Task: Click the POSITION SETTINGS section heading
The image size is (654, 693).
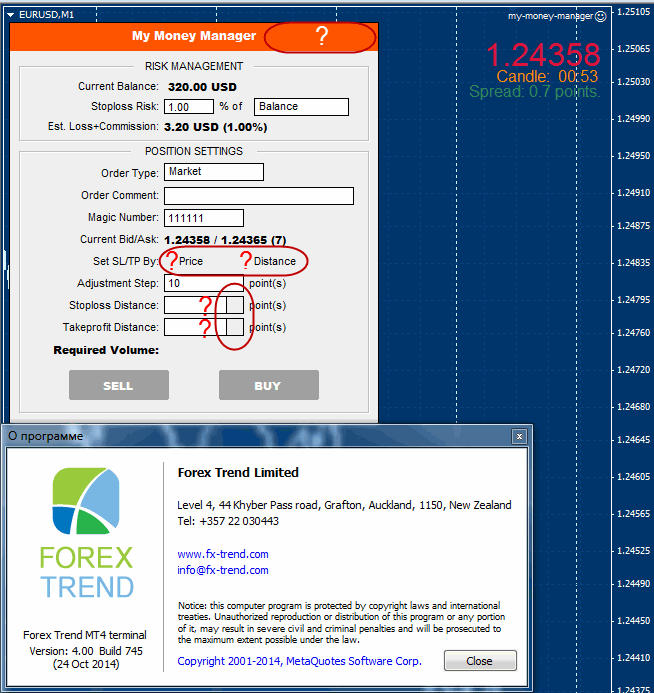Action: (194, 151)
